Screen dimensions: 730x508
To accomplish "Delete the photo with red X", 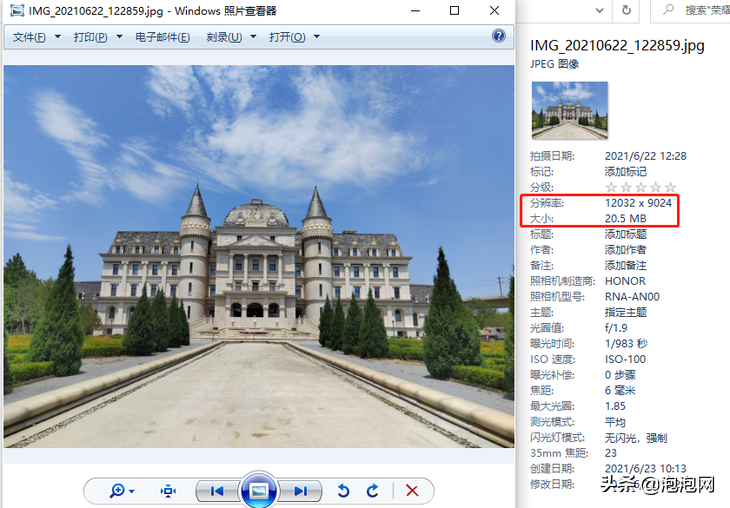I will [412, 491].
